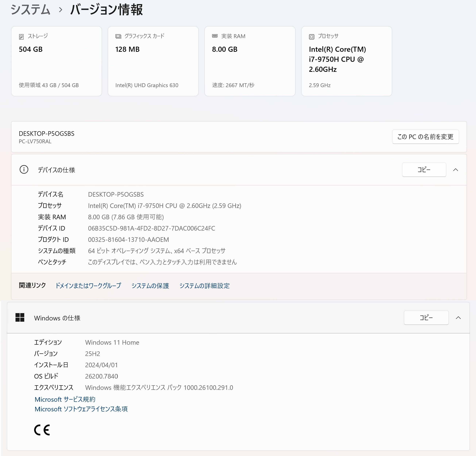
Task: Open ドメインまたはワークグループ link
Action: click(88, 286)
